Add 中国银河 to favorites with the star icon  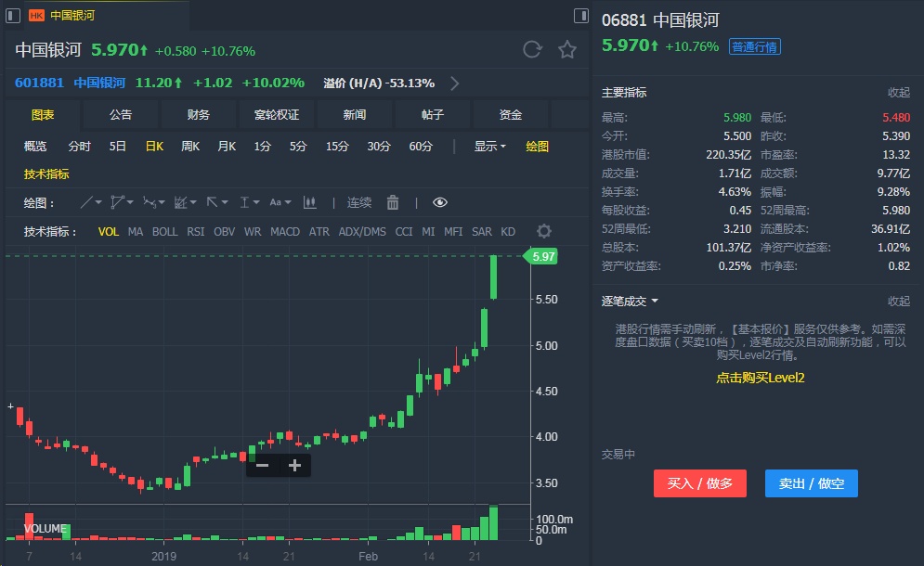click(566, 49)
